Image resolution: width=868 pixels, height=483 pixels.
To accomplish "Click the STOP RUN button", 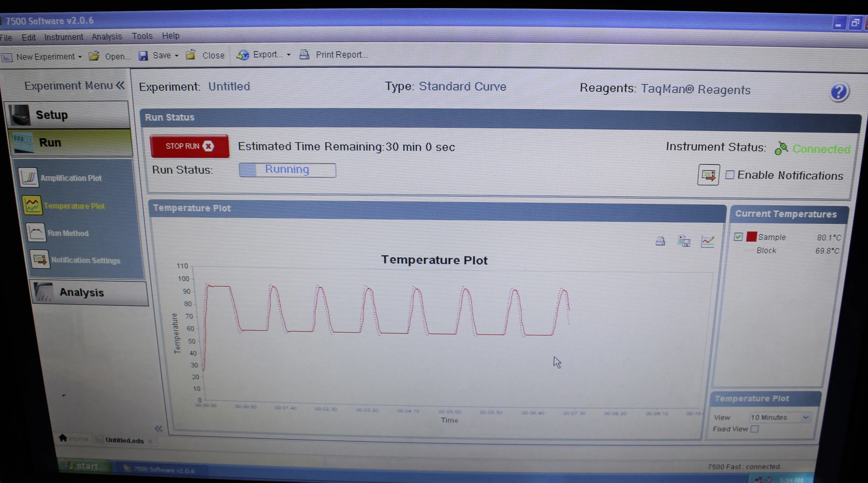I will [190, 146].
